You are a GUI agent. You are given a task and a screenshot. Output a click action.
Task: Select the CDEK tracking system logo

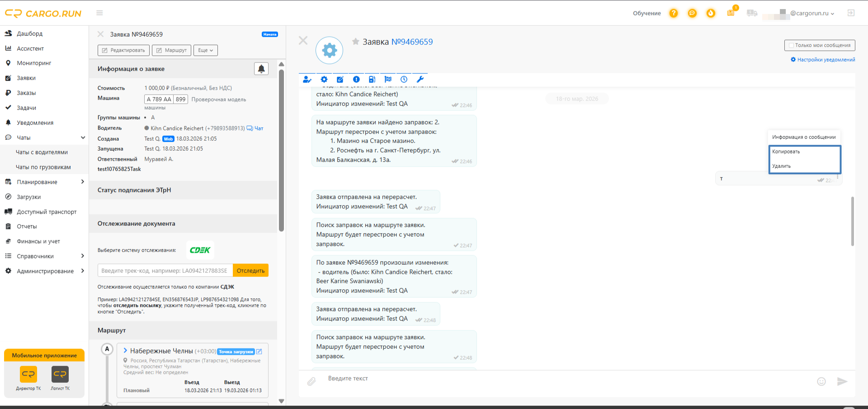tap(200, 250)
